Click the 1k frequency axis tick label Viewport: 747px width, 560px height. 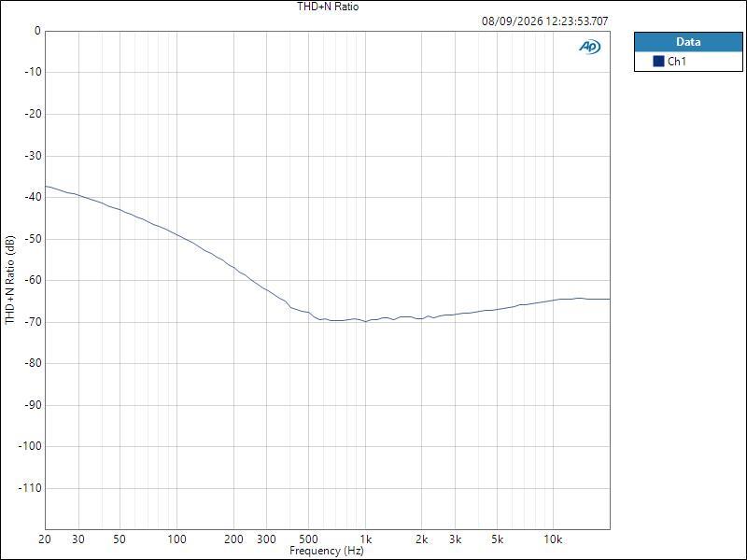(365, 539)
